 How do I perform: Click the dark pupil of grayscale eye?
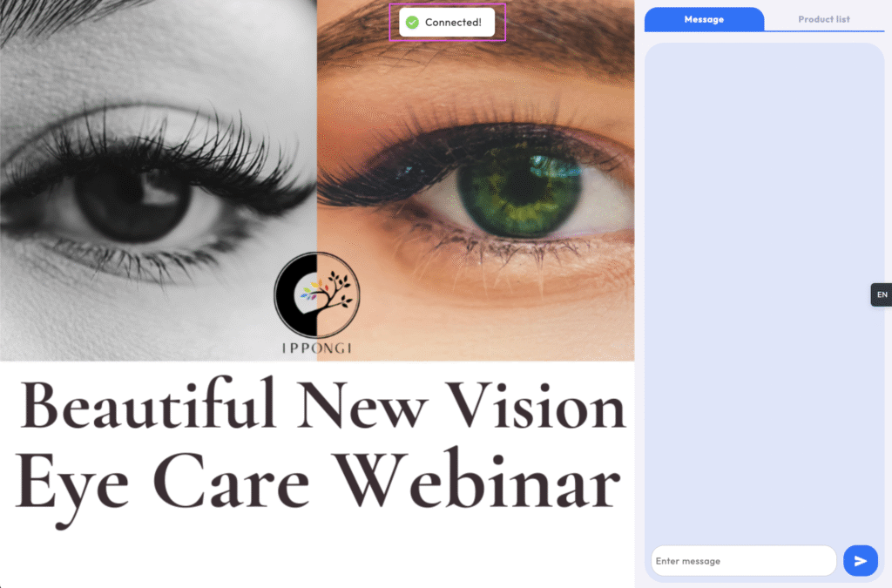pyautogui.click(x=132, y=199)
